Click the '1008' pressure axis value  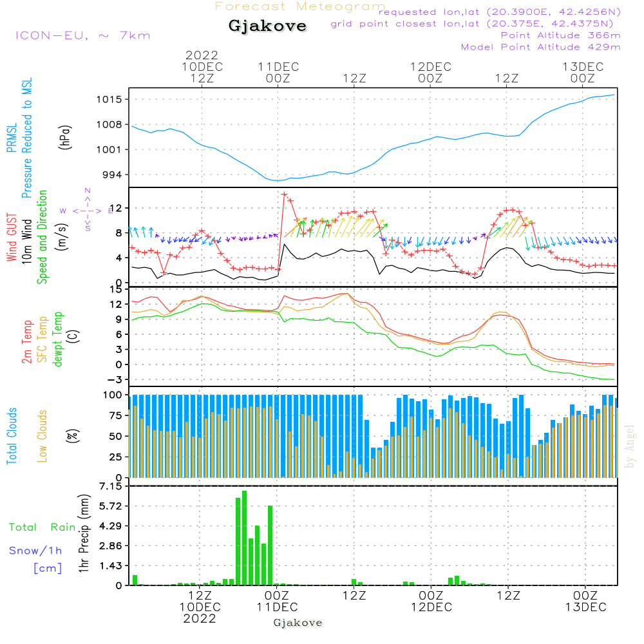point(109,124)
